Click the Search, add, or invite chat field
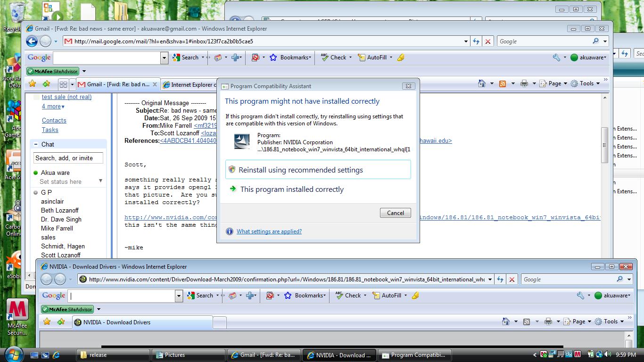The width and height of the screenshot is (644, 362). click(x=68, y=158)
